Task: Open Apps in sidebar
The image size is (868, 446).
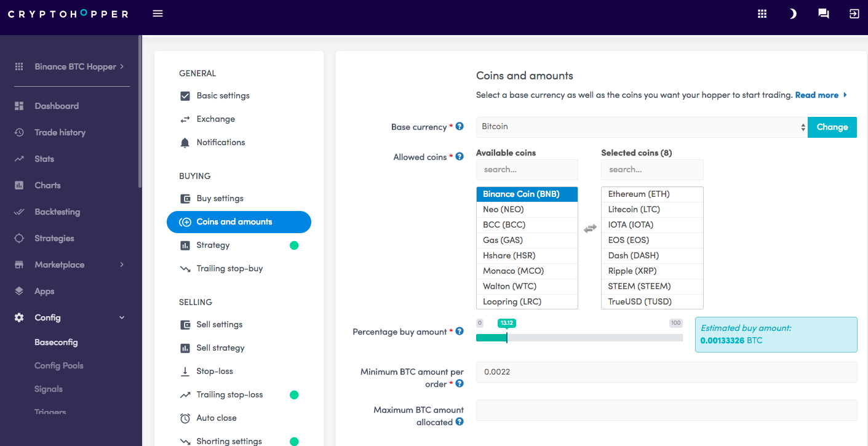Action: pos(44,291)
